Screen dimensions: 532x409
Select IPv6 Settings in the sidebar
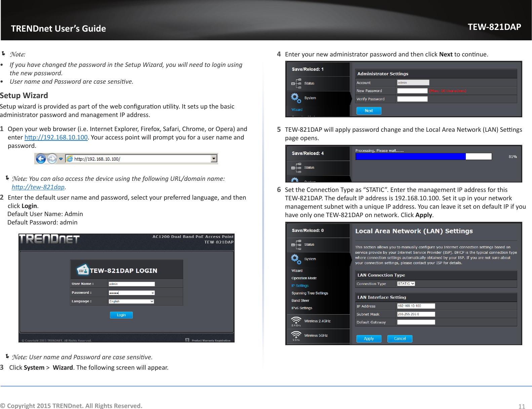pyautogui.click(x=302, y=308)
